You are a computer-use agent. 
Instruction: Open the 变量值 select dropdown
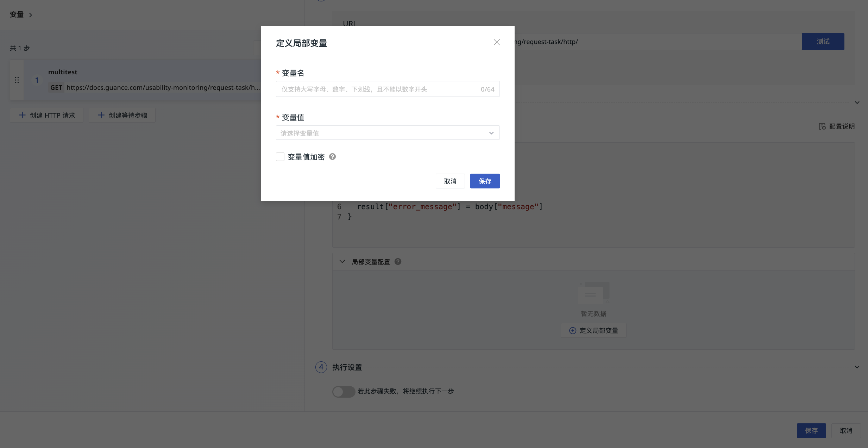tap(387, 133)
